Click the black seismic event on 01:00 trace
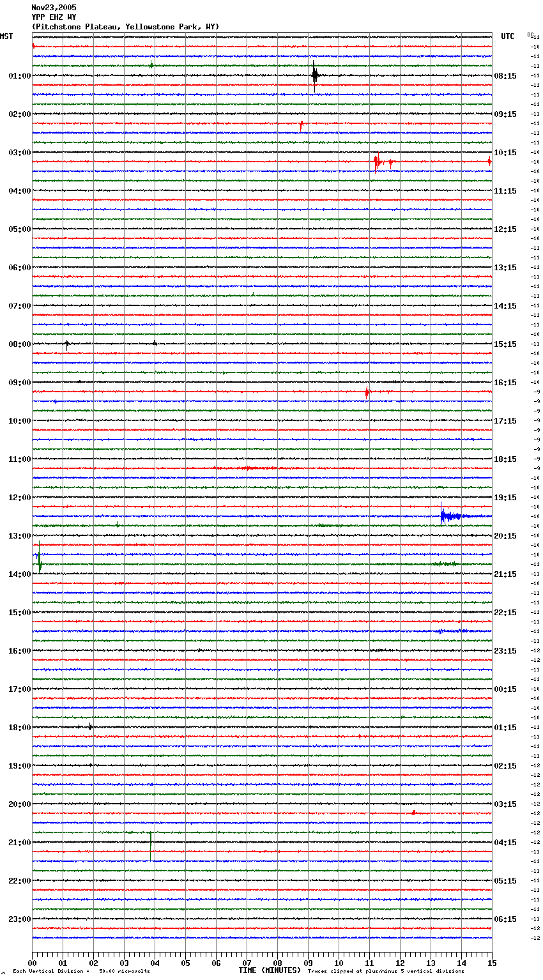The image size is (543, 980). pyautogui.click(x=316, y=75)
